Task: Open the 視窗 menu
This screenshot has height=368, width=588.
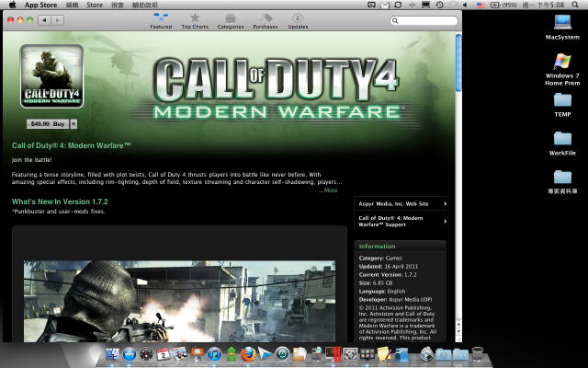Action: click(118, 5)
